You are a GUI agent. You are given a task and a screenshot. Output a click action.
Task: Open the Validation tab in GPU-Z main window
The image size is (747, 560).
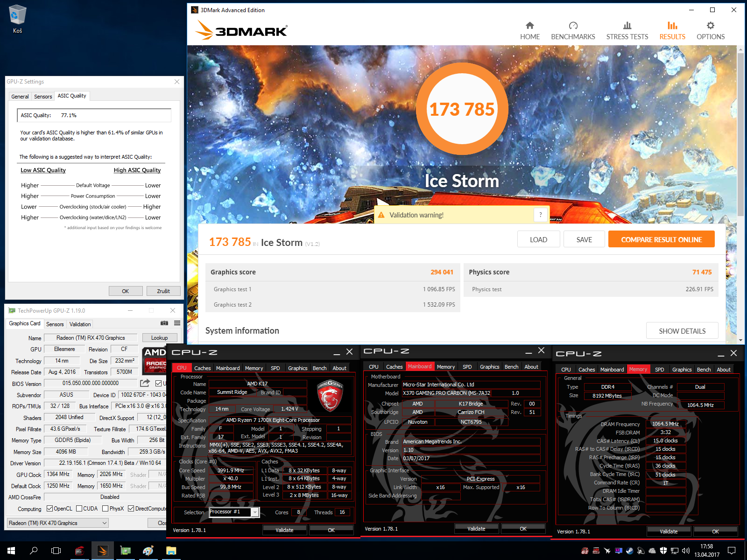point(80,324)
